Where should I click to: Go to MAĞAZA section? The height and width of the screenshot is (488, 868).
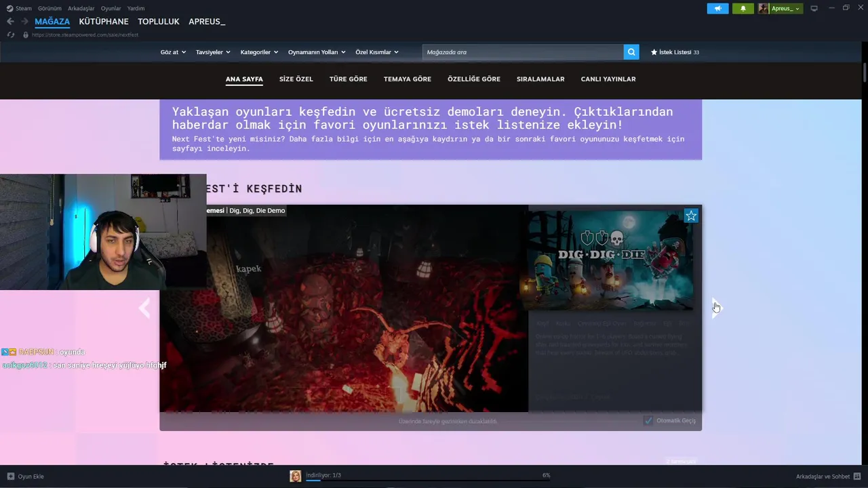pyautogui.click(x=52, y=22)
